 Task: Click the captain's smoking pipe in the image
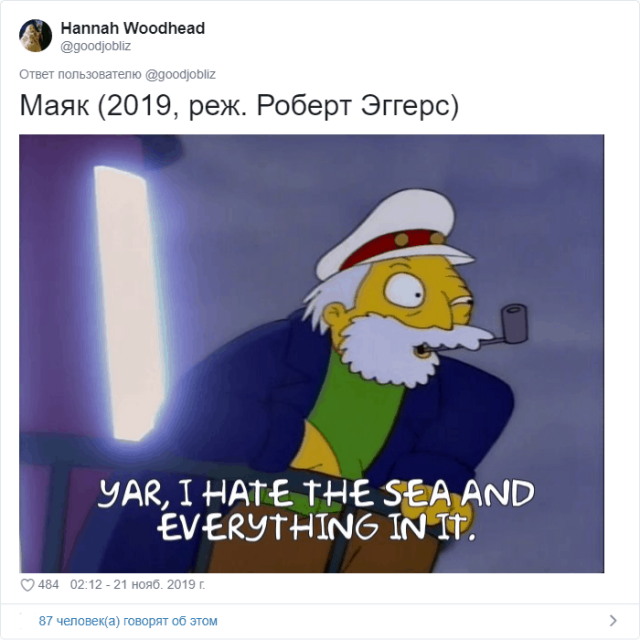(502, 328)
